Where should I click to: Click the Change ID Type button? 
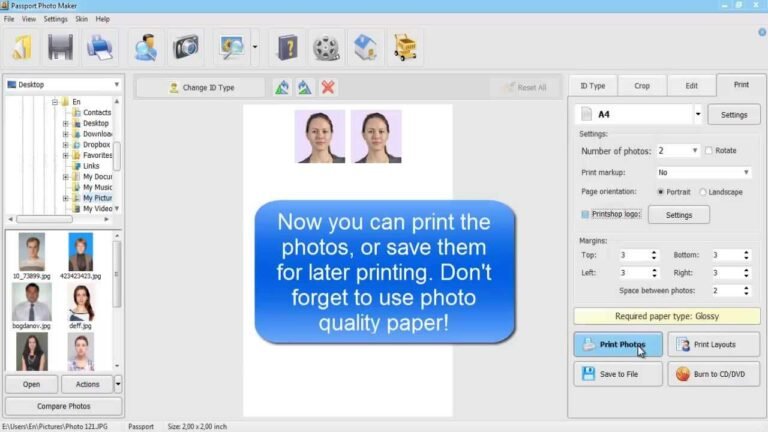point(200,87)
